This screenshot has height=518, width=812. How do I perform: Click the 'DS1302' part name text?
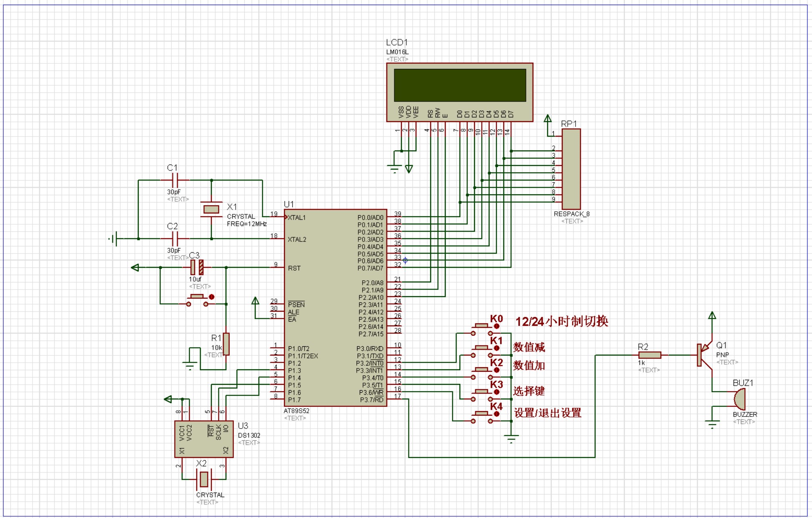click(x=249, y=435)
